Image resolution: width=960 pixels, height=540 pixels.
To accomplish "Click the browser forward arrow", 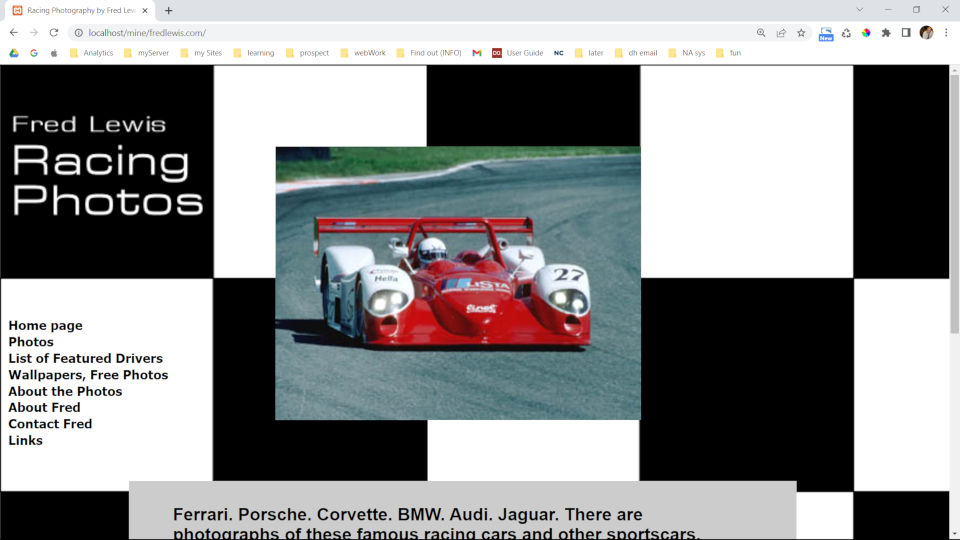I will click(34, 32).
